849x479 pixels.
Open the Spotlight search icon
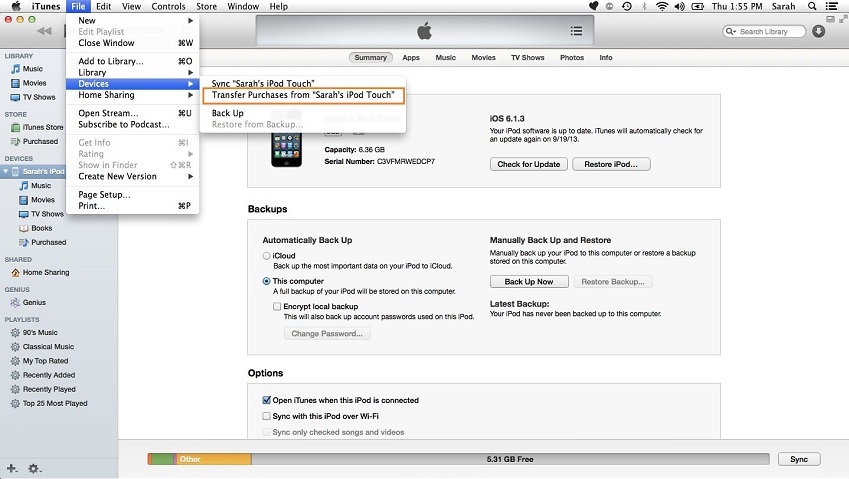click(x=813, y=6)
